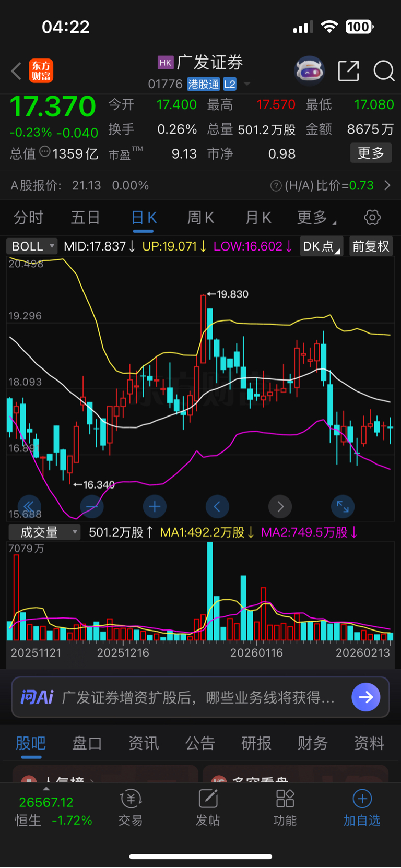The height and width of the screenshot is (868, 401).
Task: Tap A股报价 21.13 text
Action: (56, 185)
